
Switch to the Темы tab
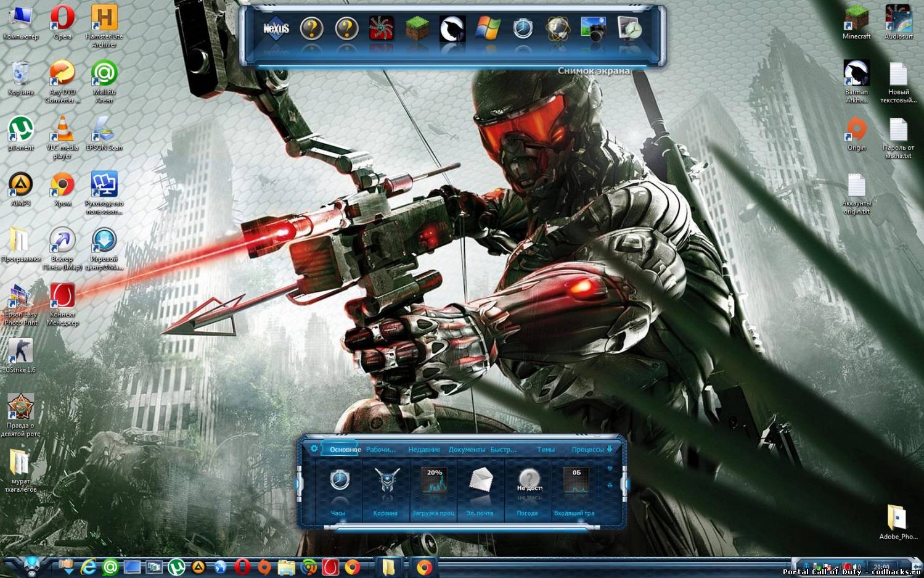point(546,450)
